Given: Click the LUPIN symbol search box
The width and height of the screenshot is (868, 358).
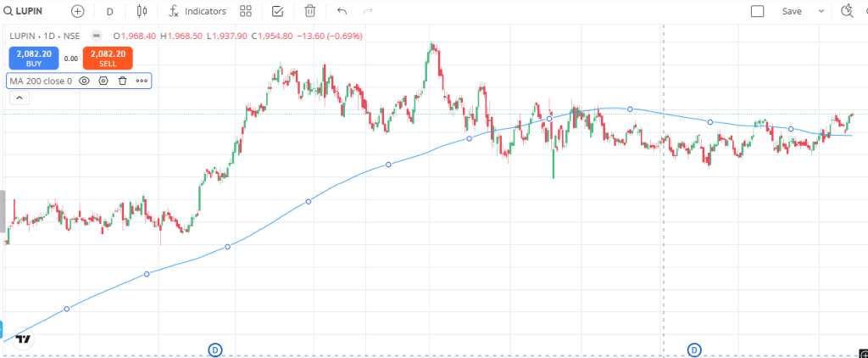Looking at the screenshot, I should (x=29, y=11).
